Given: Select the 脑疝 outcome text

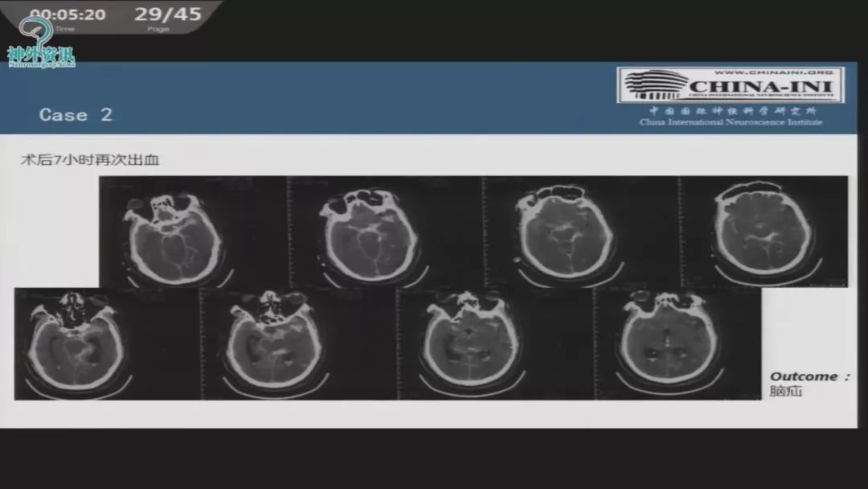Looking at the screenshot, I should [786, 391].
